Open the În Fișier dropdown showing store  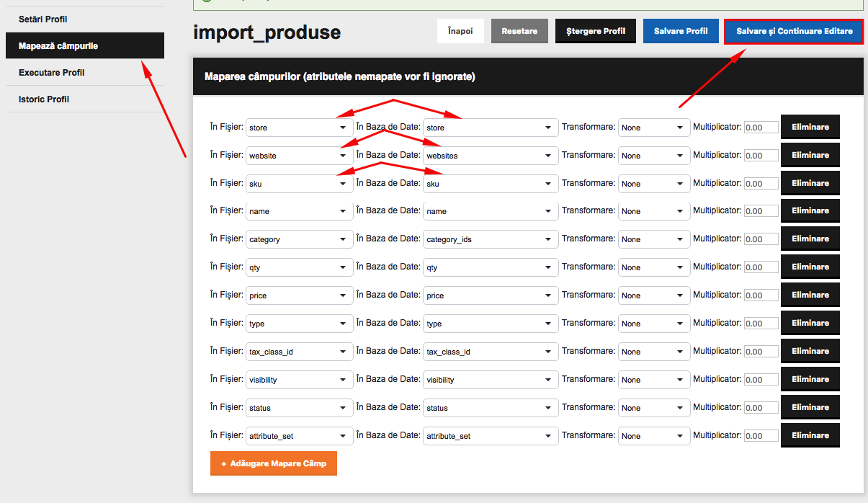[300, 128]
